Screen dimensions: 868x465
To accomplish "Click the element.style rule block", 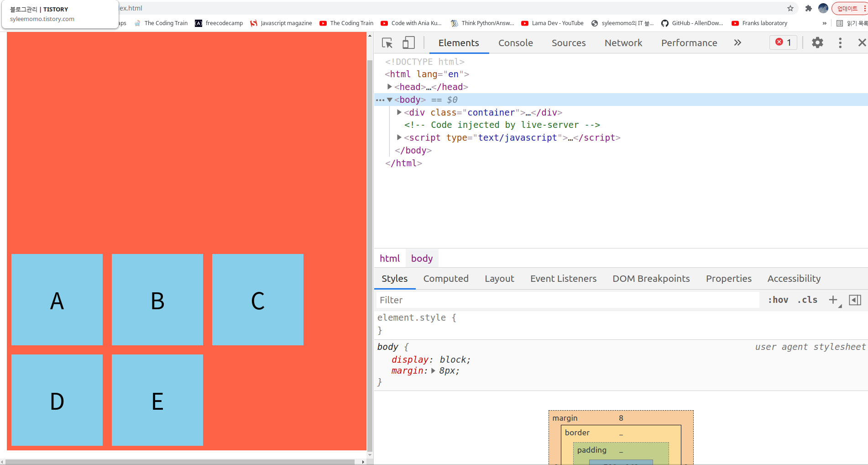I will (x=621, y=324).
